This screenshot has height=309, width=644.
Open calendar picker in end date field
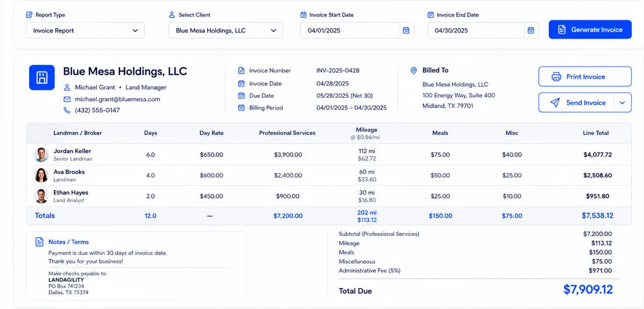pyautogui.click(x=531, y=31)
